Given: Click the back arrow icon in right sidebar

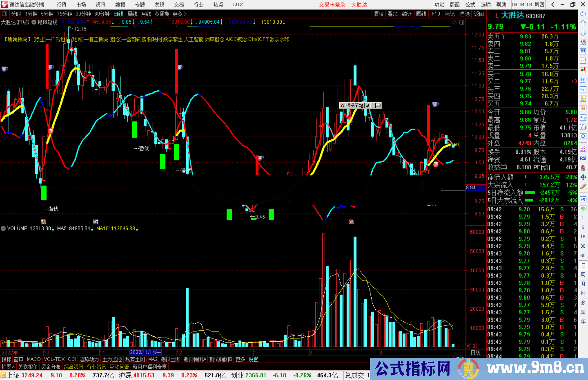Looking at the screenshot, I should pyautogui.click(x=583, y=14).
